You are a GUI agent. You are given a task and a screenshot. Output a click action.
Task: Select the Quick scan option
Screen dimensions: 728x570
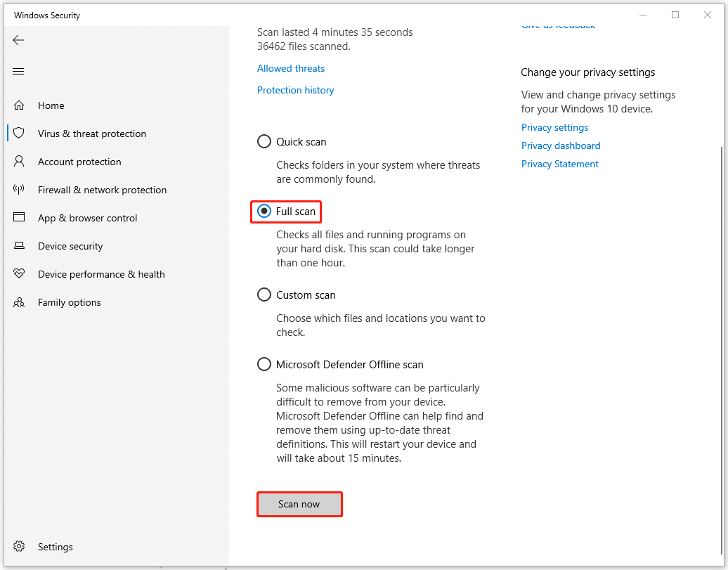(264, 141)
